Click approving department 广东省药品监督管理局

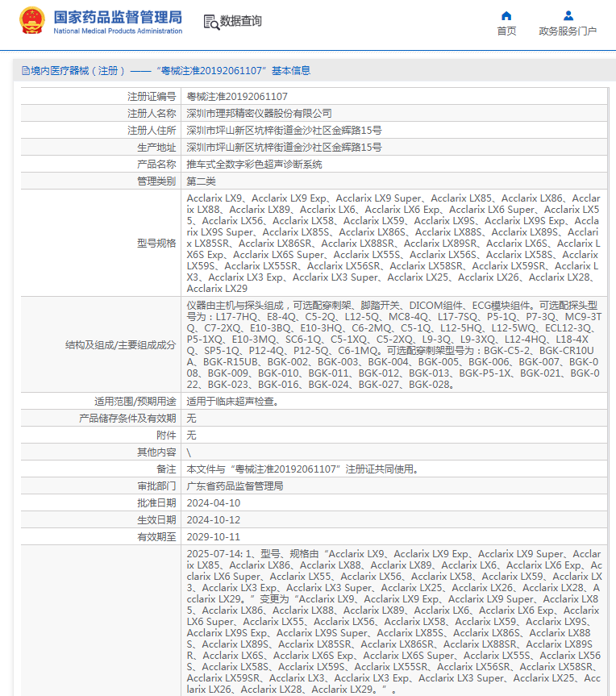pos(235,486)
